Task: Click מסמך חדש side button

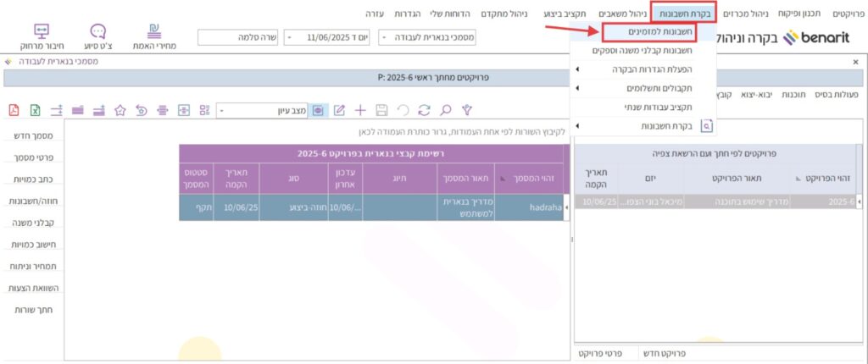Action: 35,135
